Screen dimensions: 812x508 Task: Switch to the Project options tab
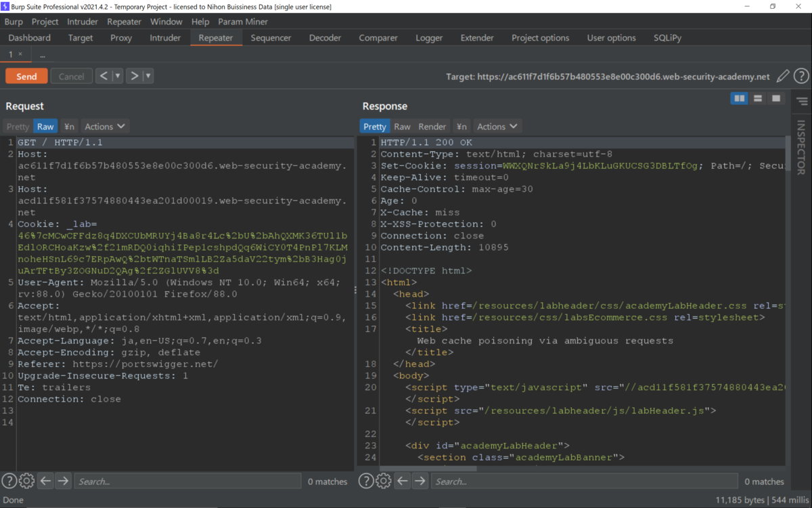(541, 38)
